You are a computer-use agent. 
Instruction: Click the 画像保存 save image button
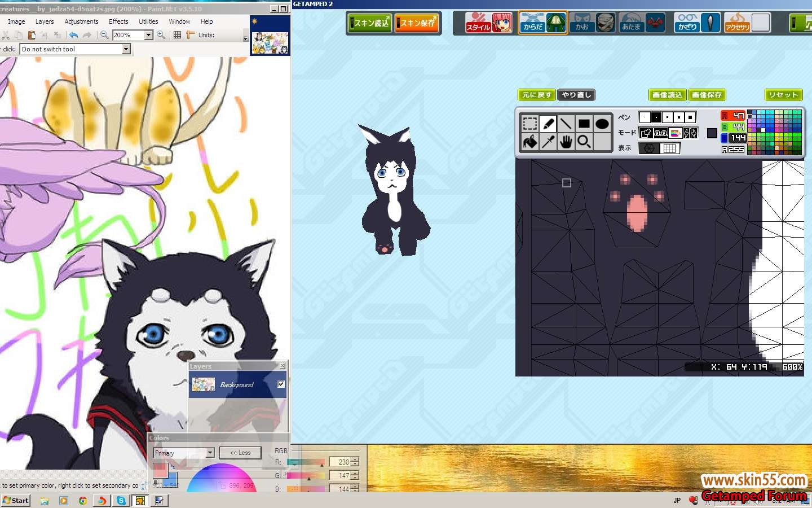pyautogui.click(x=707, y=95)
